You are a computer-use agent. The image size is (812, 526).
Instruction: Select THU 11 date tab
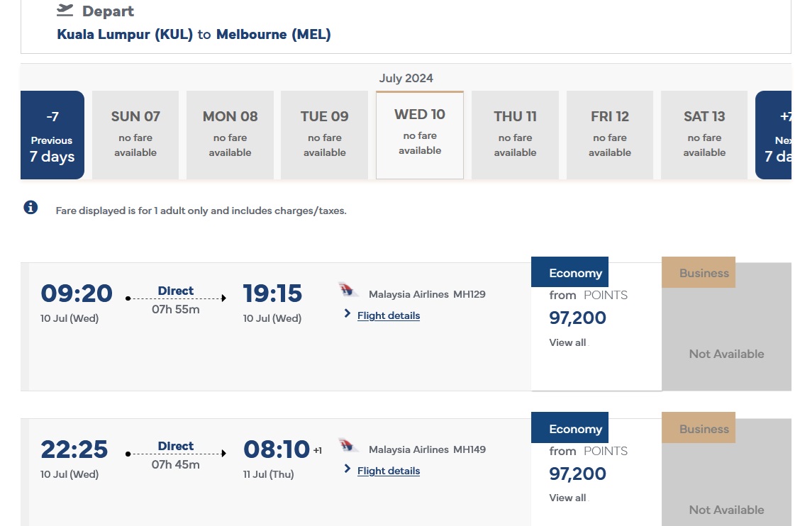pyautogui.click(x=515, y=135)
